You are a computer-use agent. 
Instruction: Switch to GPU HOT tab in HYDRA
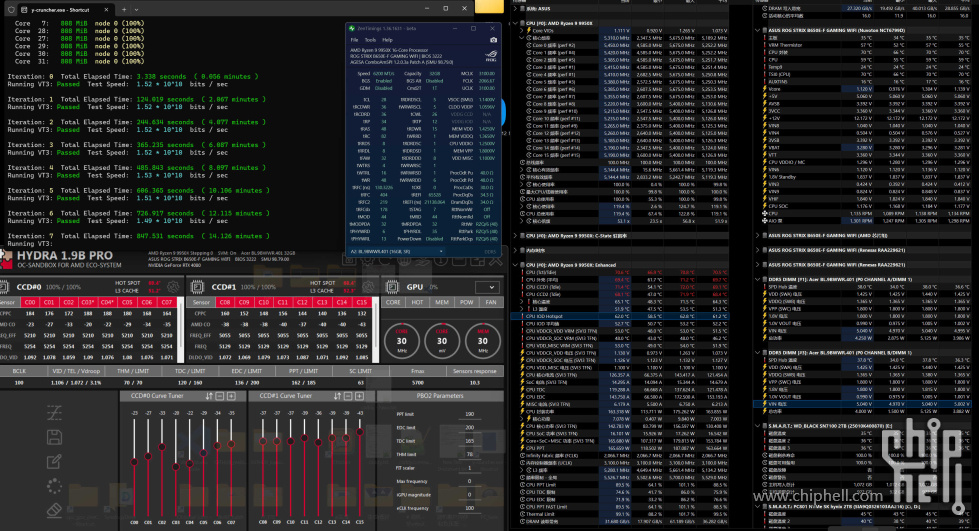click(x=417, y=302)
